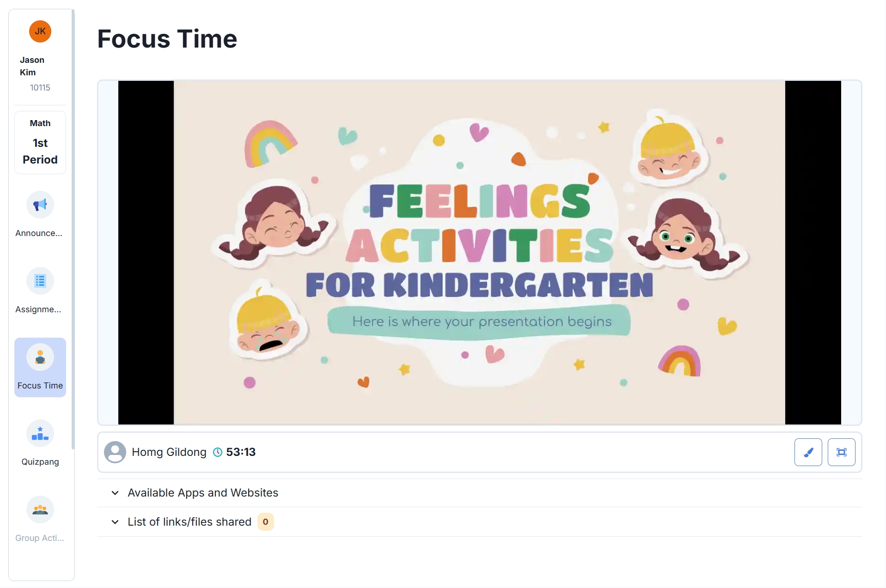Click the pen drawing tool button
The image size is (886, 588).
point(808,452)
